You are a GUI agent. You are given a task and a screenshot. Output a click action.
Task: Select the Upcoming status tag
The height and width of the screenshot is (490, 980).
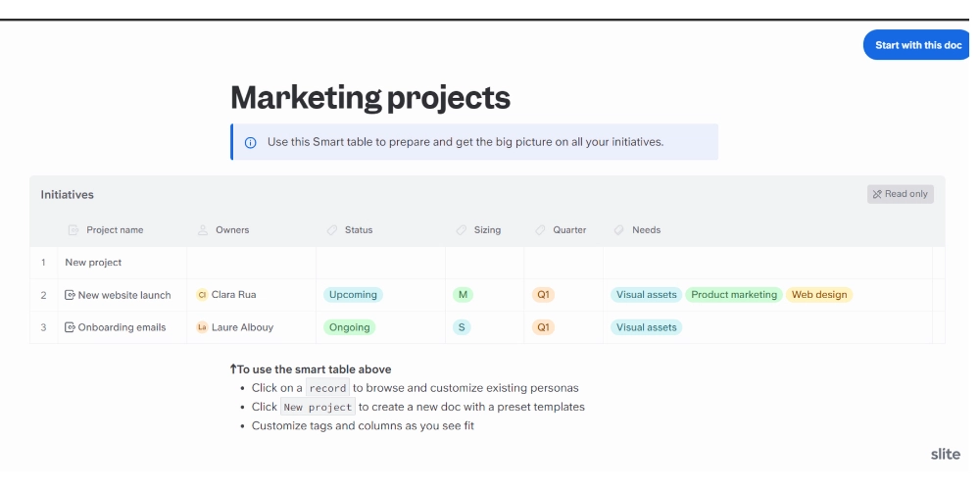[353, 295]
